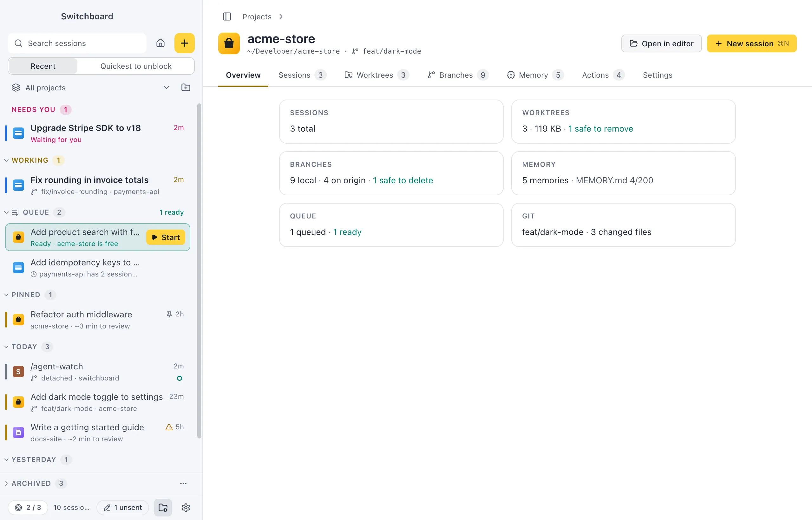812x520 pixels.
Task: Open the Actions tab
Action: 603,75
